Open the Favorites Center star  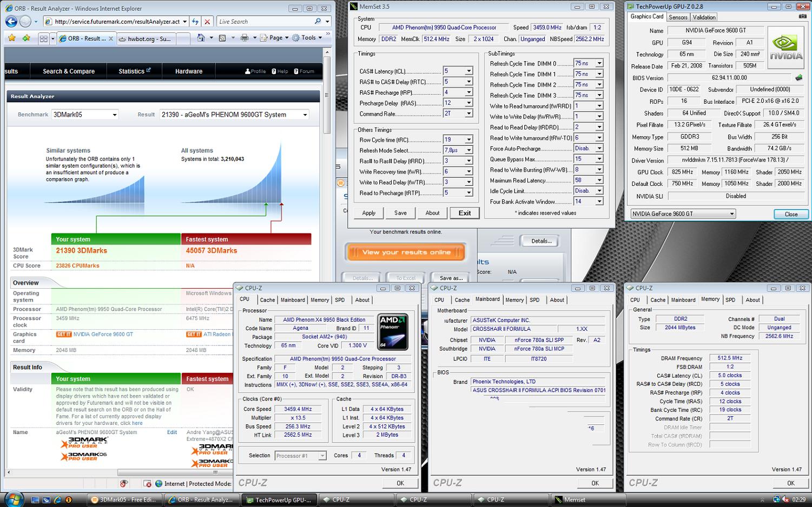tap(12, 38)
